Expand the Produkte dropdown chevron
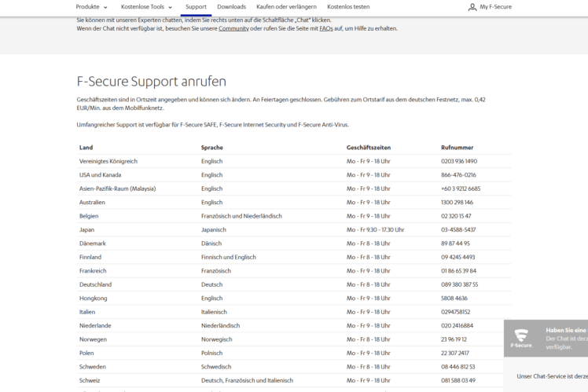 [x=105, y=7]
